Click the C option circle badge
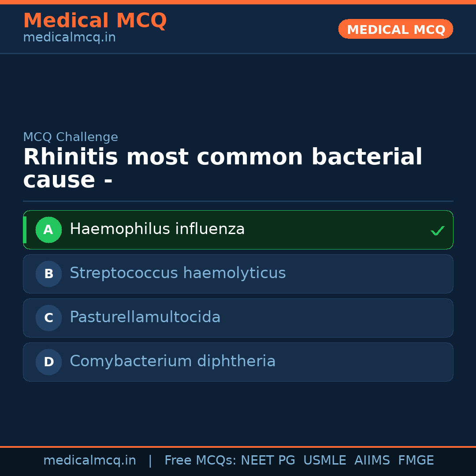Screen dimensions: 476x476 [x=48, y=318]
